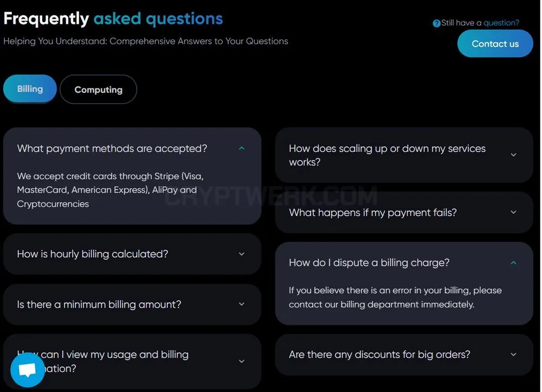
Task: Collapse 'What payment methods are accepted?' title
Action: click(x=112, y=149)
